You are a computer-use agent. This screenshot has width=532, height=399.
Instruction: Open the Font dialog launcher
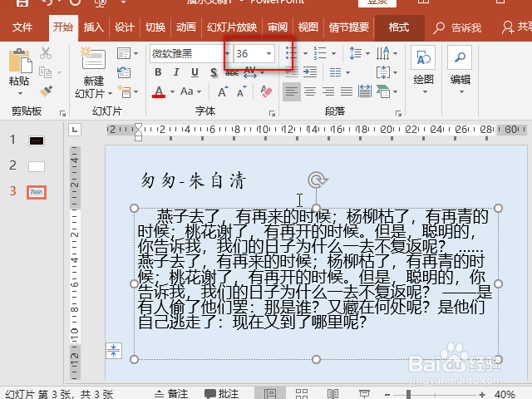pos(272,113)
